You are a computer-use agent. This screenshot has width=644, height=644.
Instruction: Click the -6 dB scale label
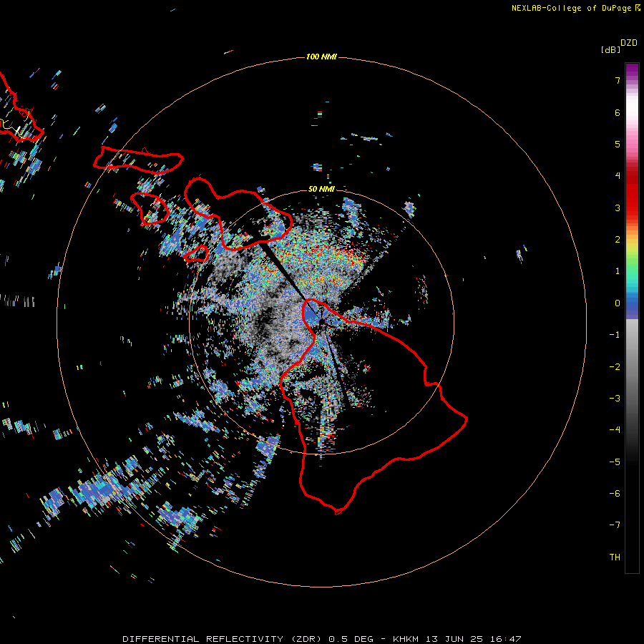(615, 494)
